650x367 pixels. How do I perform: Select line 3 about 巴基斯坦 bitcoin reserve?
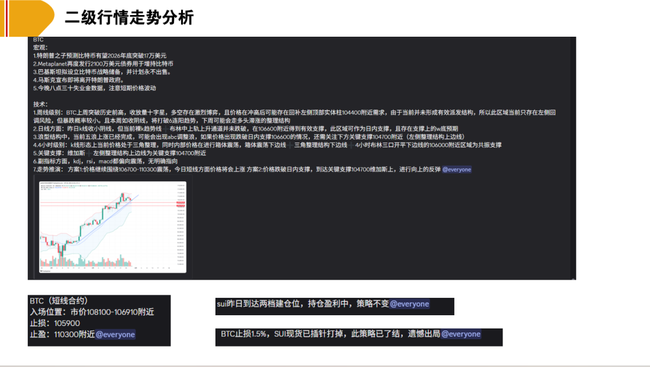tap(102, 72)
